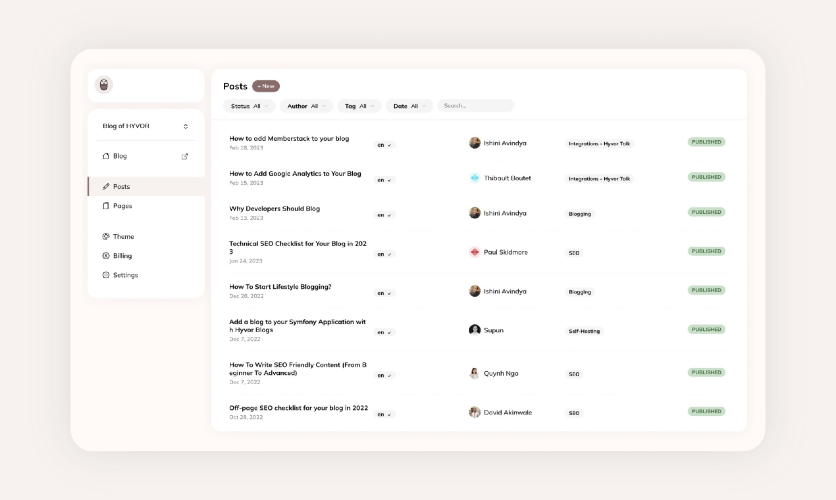The height and width of the screenshot is (500, 836).
Task: Click Integrations - Hyvor Talk tag on Memberstack row
Action: pyautogui.click(x=599, y=144)
